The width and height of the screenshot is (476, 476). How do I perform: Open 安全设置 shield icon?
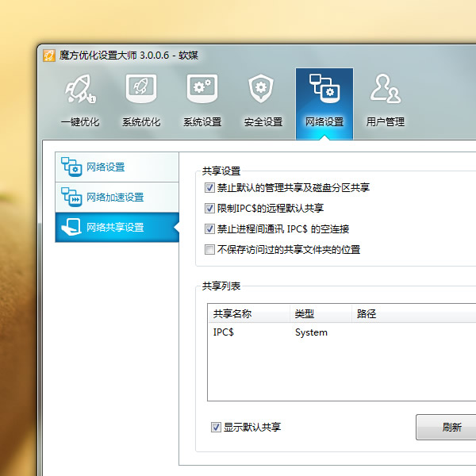(x=261, y=88)
